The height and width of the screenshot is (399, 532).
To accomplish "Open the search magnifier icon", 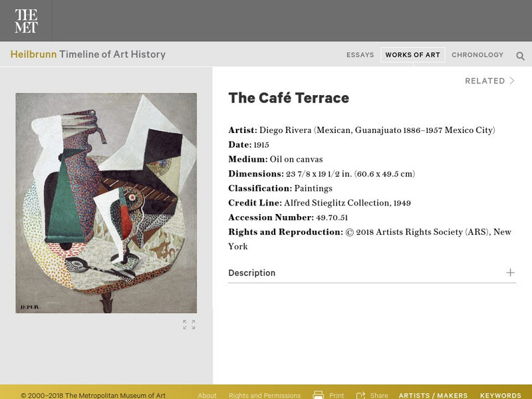I will [521, 56].
